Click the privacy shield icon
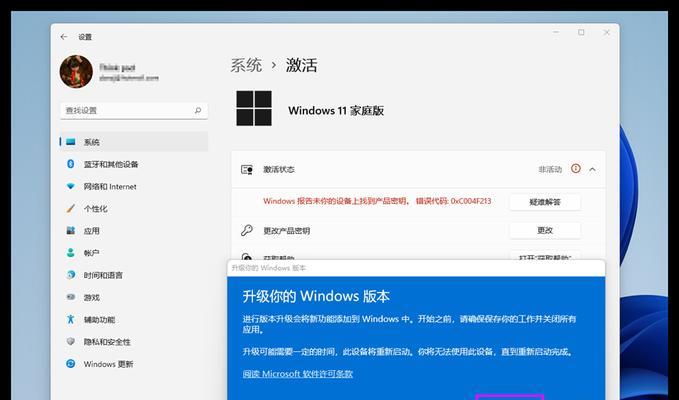Screen dimensions: 679x400 click(x=71, y=341)
